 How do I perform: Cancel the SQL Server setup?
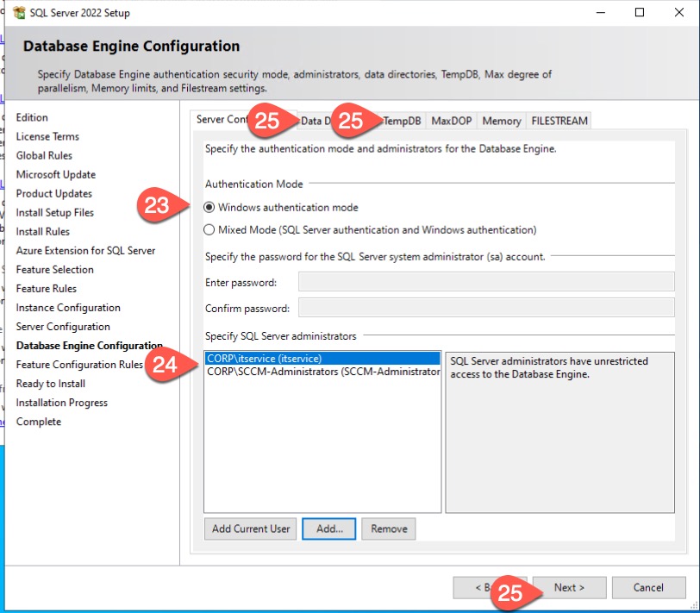tap(648, 588)
